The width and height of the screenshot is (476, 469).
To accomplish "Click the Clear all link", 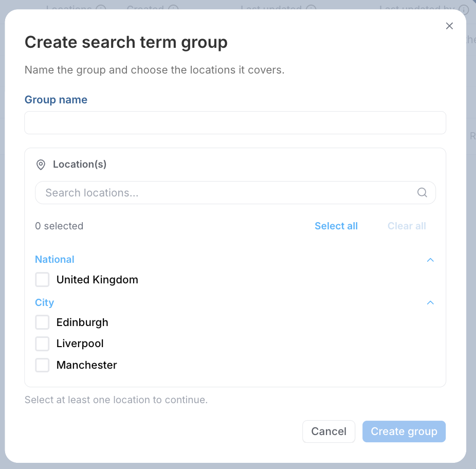I will (407, 226).
